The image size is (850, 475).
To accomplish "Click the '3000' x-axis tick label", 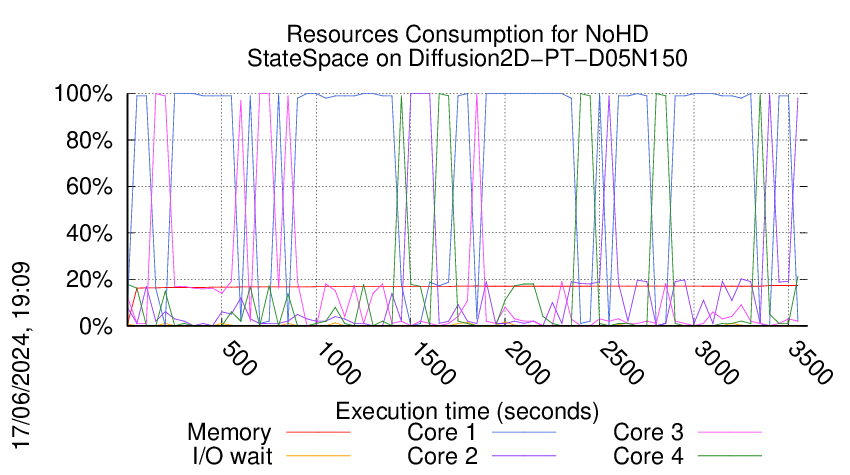I will [x=716, y=363].
